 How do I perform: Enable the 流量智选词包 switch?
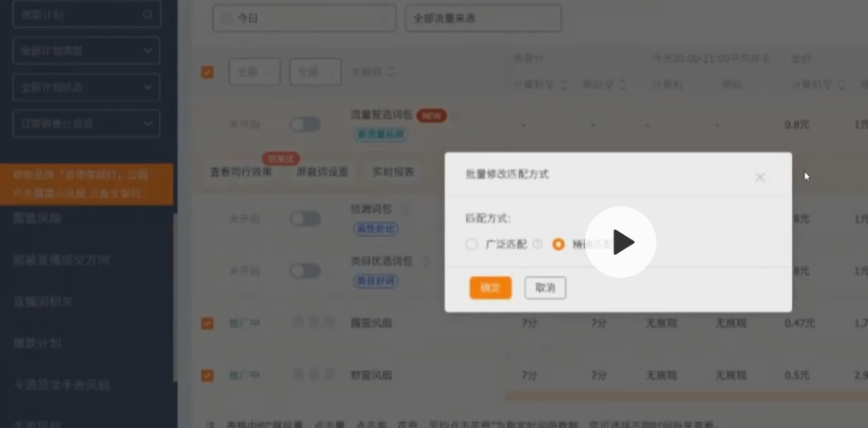click(305, 124)
